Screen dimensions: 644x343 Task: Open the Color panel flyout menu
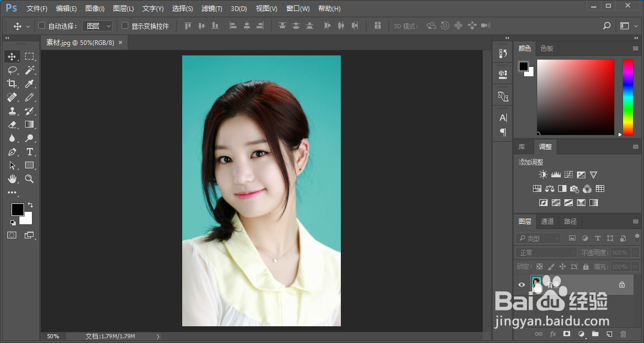(x=636, y=48)
